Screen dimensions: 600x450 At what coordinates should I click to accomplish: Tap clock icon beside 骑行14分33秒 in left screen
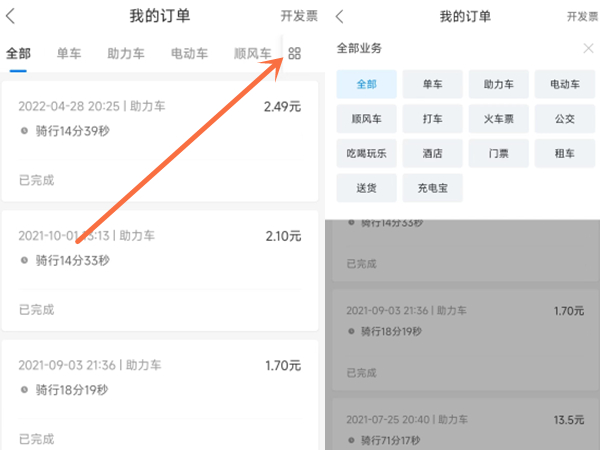coord(24,260)
